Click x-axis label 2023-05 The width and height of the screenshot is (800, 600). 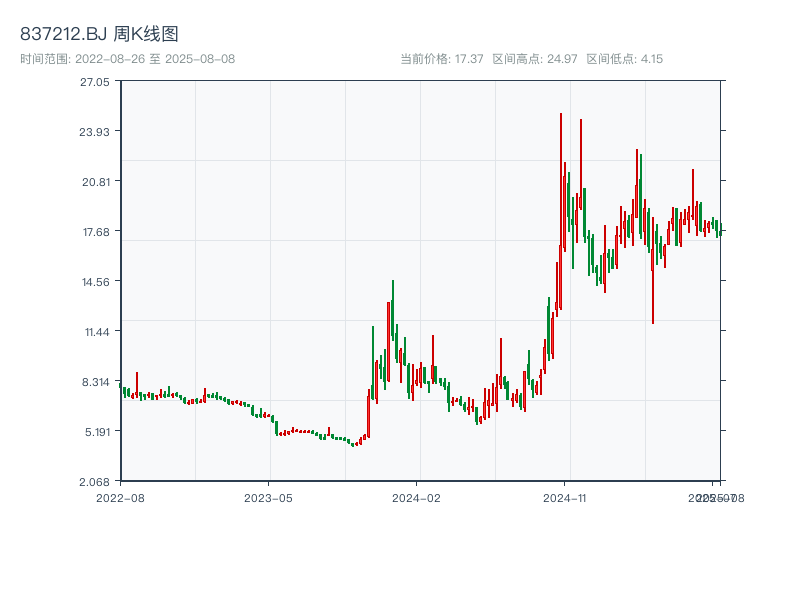pyautogui.click(x=268, y=498)
